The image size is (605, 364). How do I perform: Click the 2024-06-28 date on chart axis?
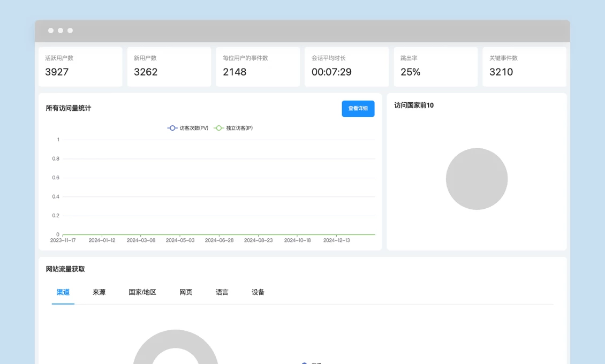coord(219,240)
